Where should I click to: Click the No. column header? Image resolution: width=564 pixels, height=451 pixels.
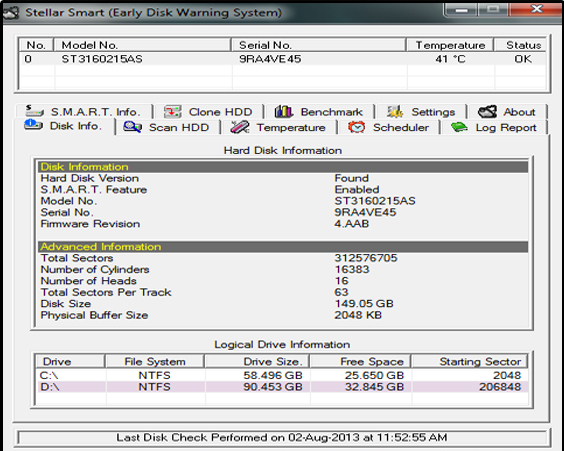pos(36,45)
